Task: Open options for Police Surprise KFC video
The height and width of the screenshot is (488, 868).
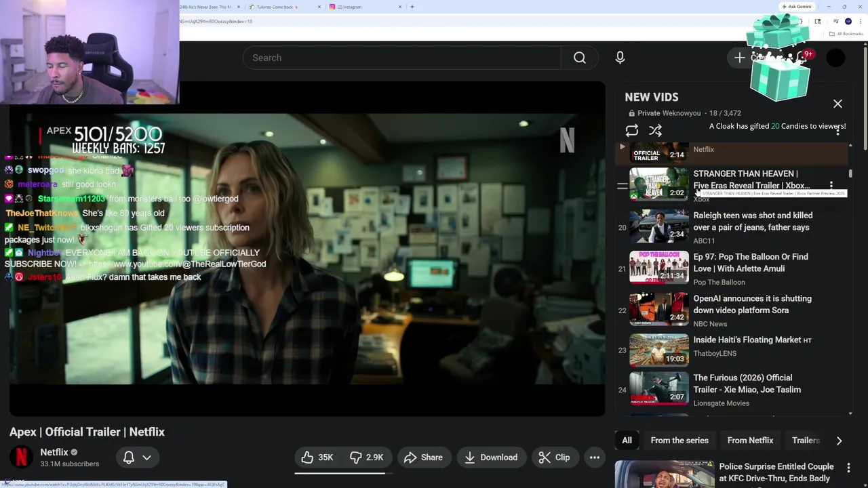Action: click(x=848, y=468)
